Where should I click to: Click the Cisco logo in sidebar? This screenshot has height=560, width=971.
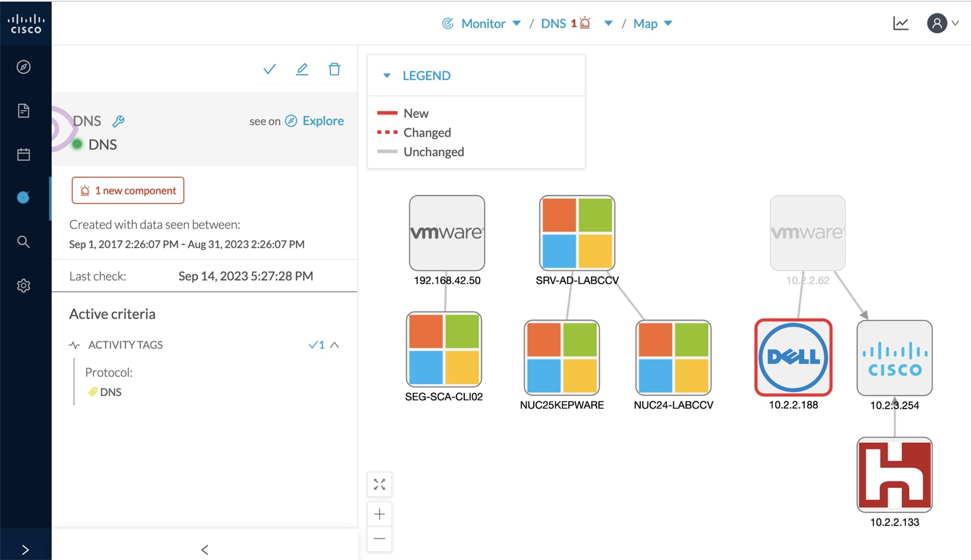25,23
